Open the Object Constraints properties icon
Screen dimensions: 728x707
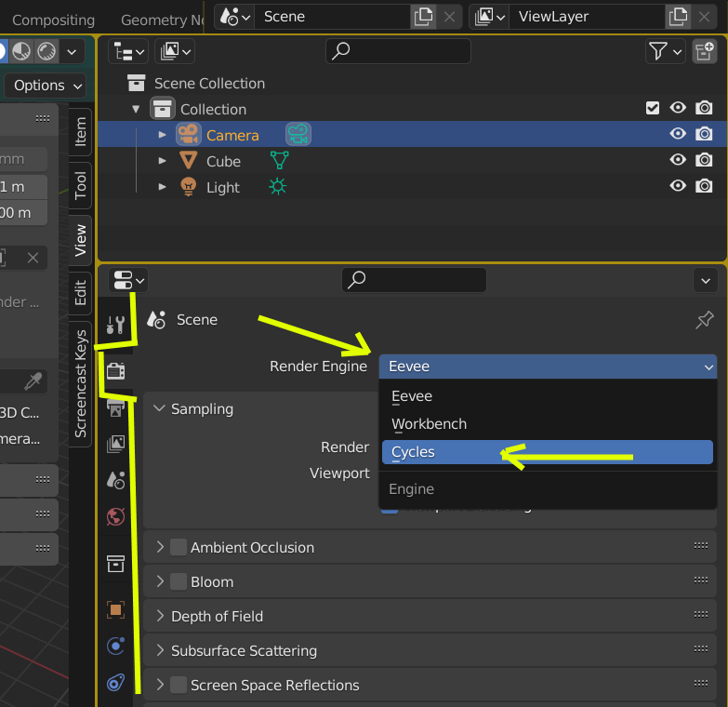point(115,683)
